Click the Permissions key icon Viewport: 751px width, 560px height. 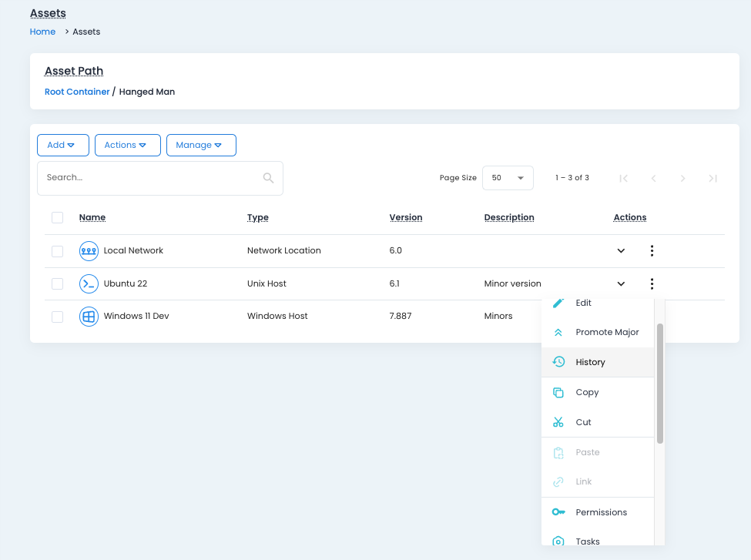(x=558, y=512)
